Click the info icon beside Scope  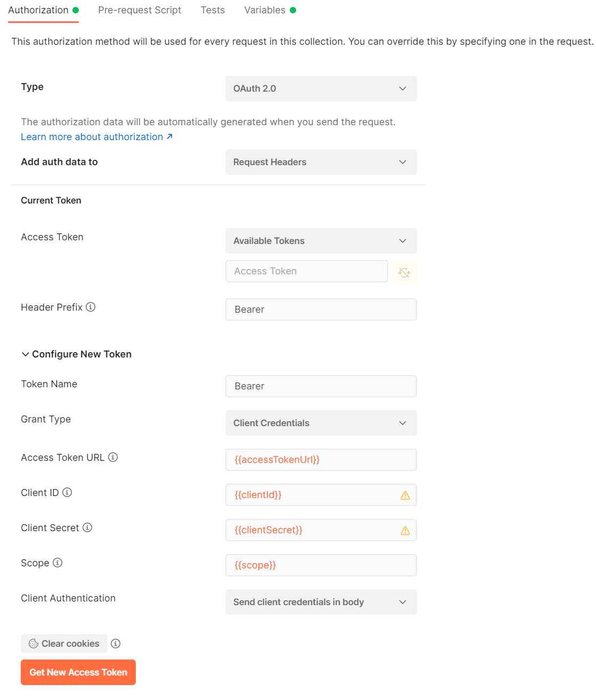tap(58, 563)
